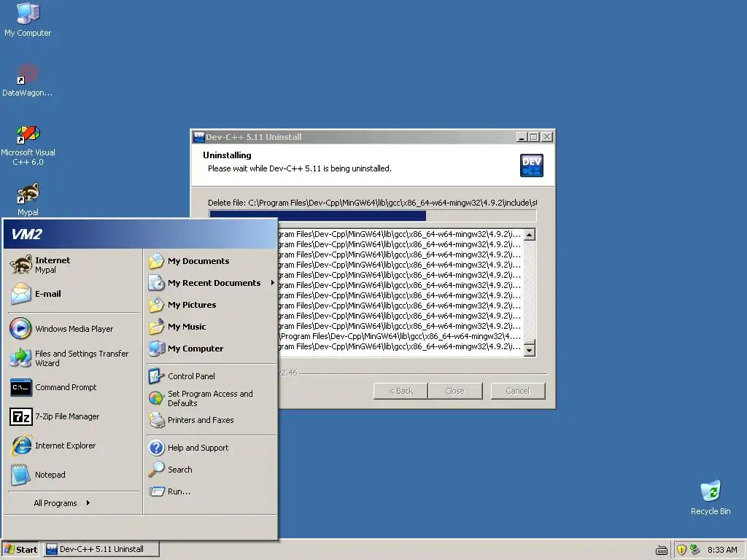Open Search from Start menu
The width and height of the screenshot is (747, 560).
[x=211, y=470]
